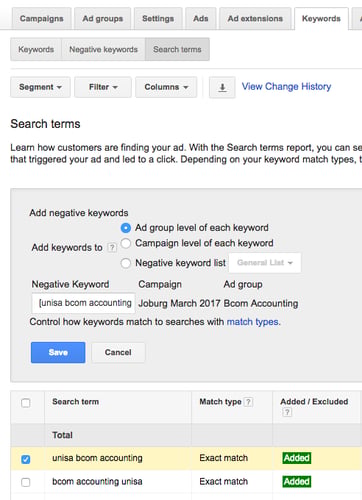Image resolution: width=362 pixels, height=500 pixels.
Task: Click the Total row label
Action: (62, 435)
